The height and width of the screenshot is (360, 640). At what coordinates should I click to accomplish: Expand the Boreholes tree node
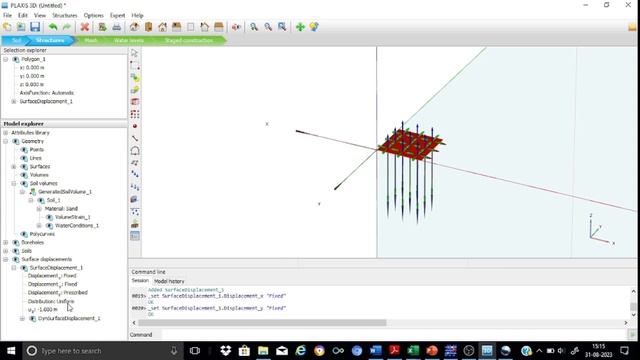[x=6, y=242]
